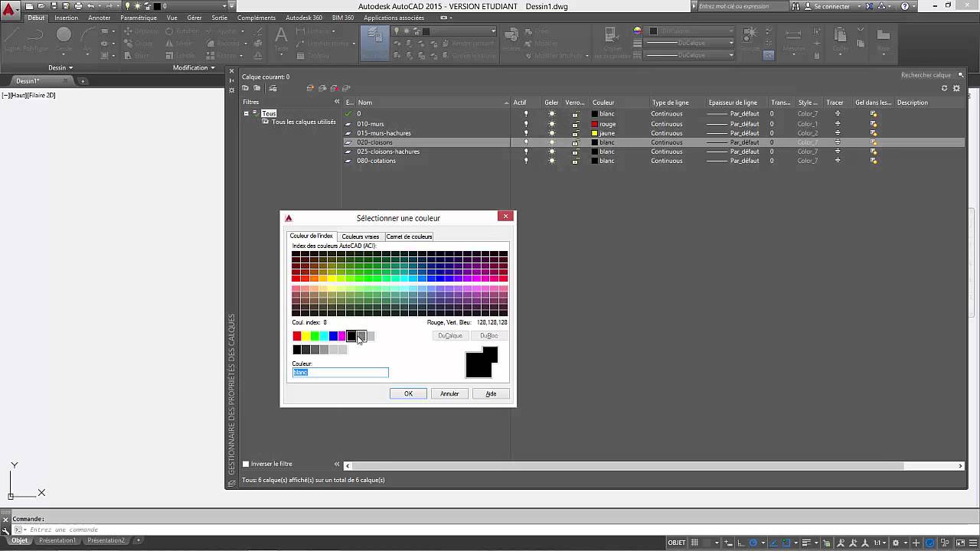This screenshot has width=980, height=551.
Task: Open the ribbon color DuCalque dropdown
Action: click(x=731, y=31)
